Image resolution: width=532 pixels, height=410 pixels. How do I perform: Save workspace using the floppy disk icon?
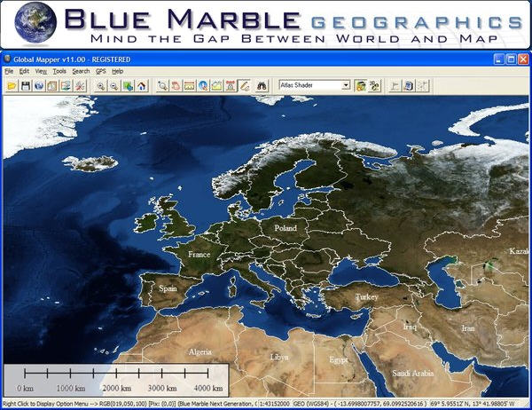click(26, 85)
